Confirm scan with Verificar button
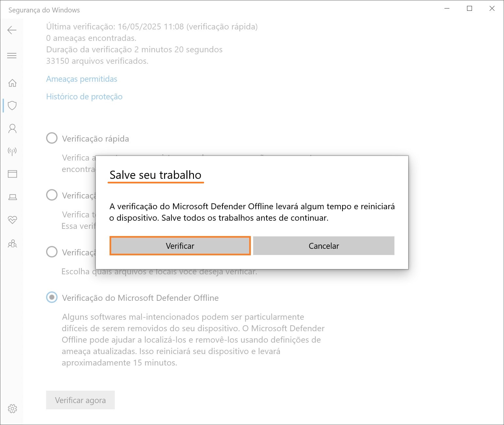 pyautogui.click(x=180, y=246)
